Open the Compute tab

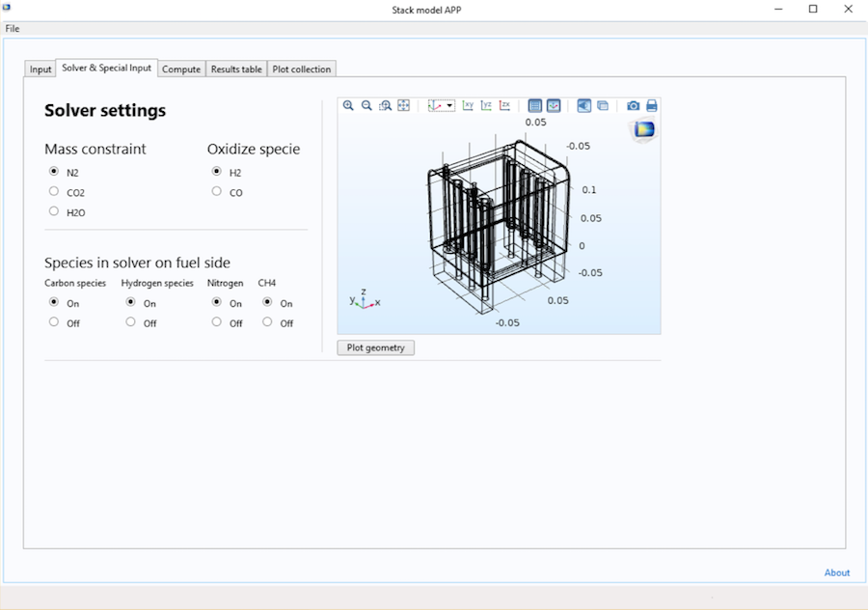click(181, 69)
